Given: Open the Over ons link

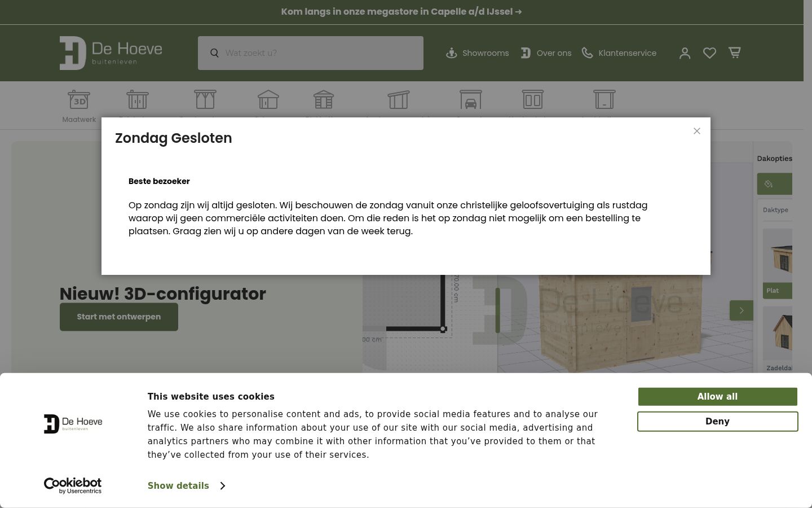Looking at the screenshot, I should click(x=545, y=53).
